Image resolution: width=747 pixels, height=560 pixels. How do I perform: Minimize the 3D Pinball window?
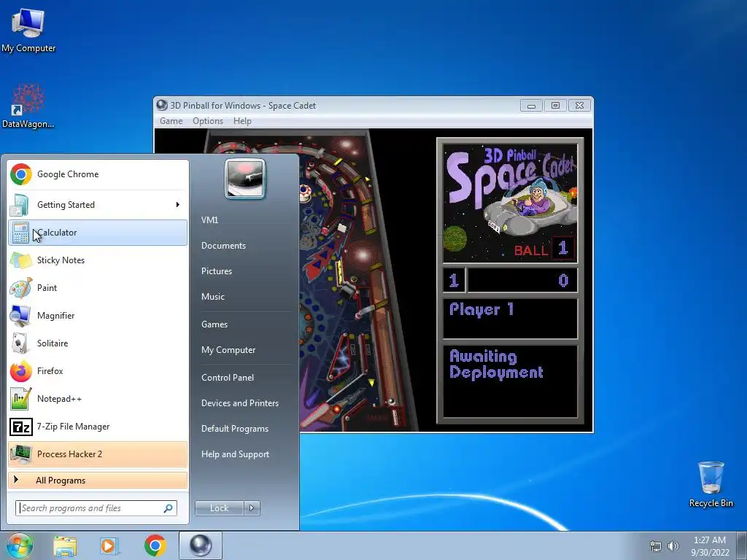531,106
